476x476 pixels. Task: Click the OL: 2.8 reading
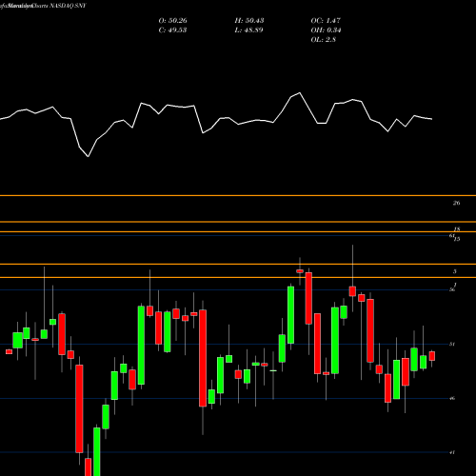323,40
